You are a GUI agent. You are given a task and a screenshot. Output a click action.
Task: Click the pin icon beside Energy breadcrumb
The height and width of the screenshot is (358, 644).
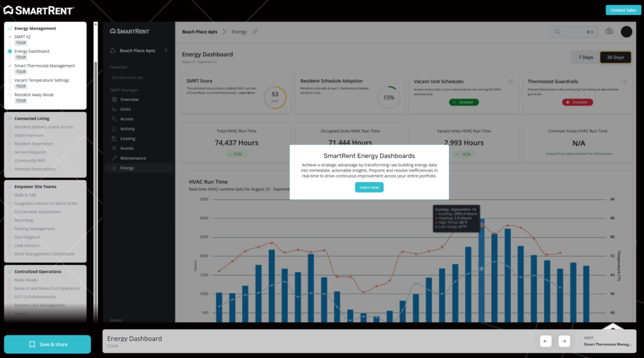255,31
